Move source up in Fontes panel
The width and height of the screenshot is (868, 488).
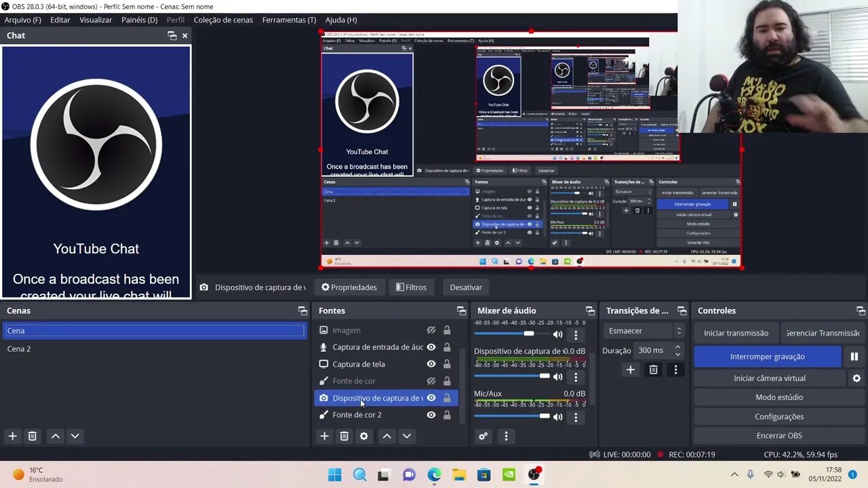pos(387,436)
